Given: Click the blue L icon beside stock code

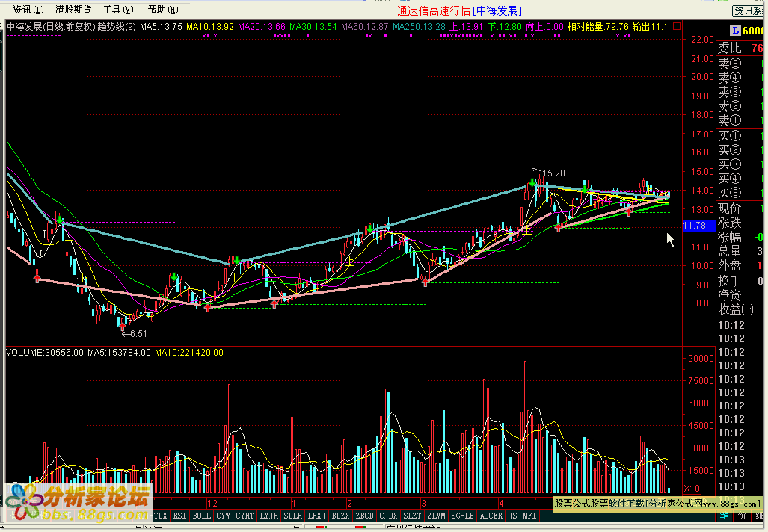Looking at the screenshot, I should [x=734, y=31].
